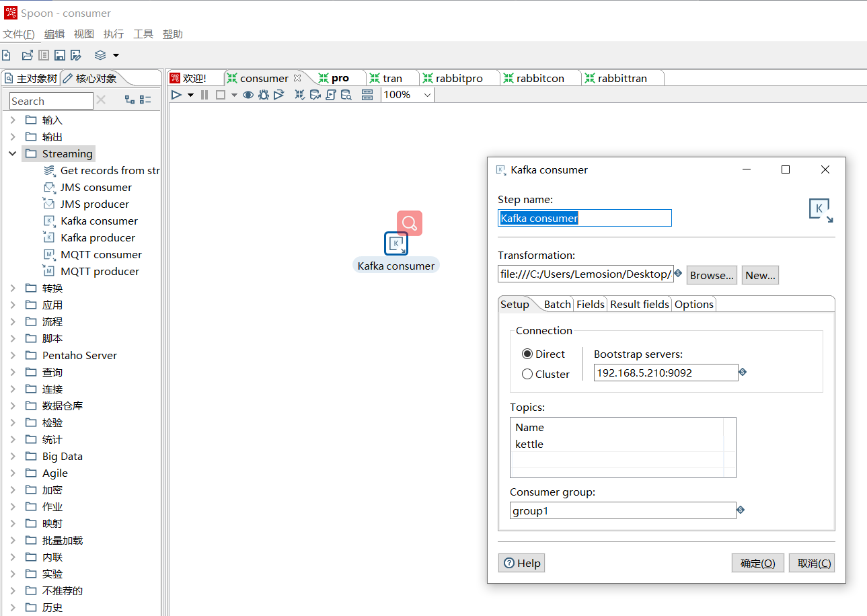Click the Open file toolbar icon
867x616 pixels.
[x=27, y=55]
